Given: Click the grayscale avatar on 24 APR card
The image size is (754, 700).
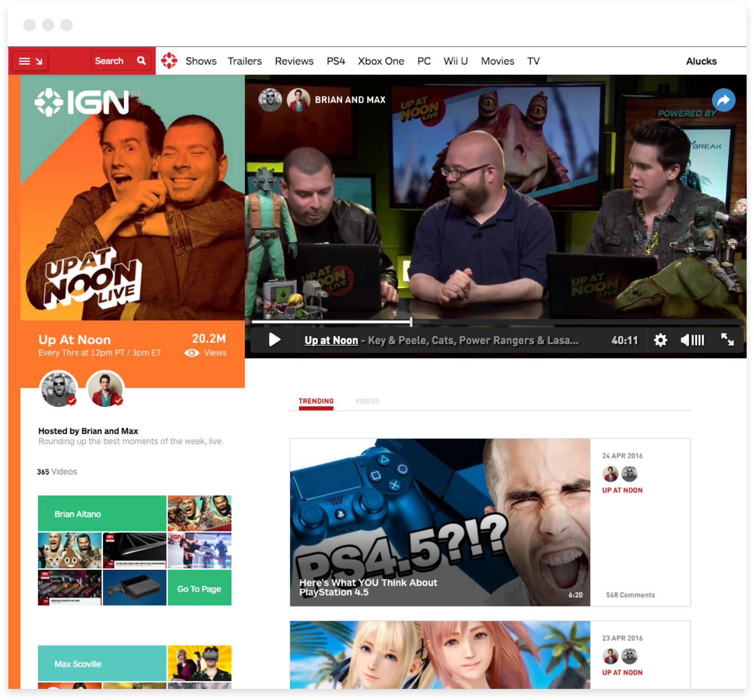Looking at the screenshot, I should (x=629, y=474).
